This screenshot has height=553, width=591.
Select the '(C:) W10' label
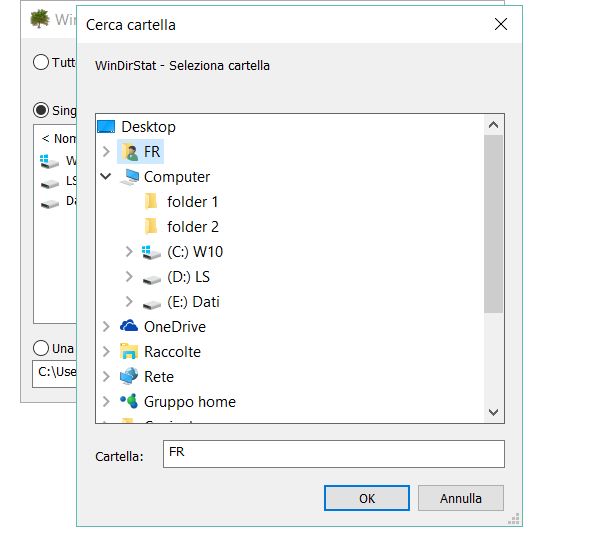tap(195, 251)
